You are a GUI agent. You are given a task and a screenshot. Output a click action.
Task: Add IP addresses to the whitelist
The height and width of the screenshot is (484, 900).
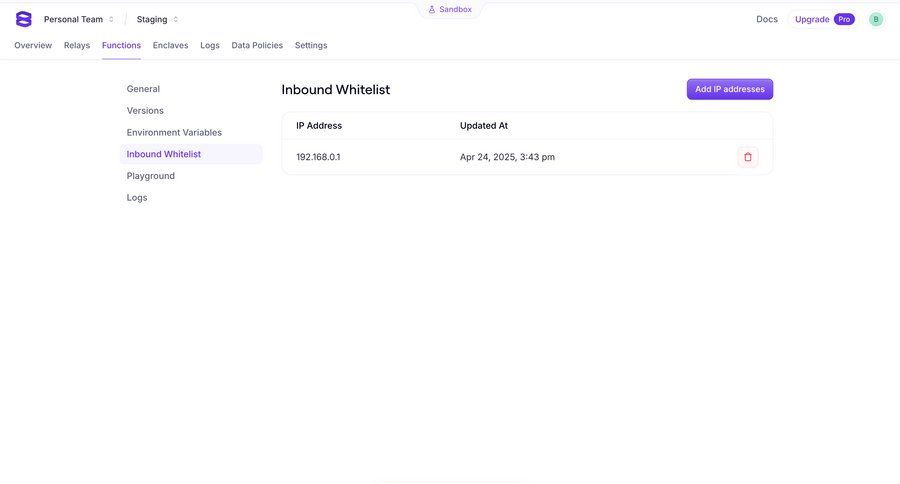coord(730,89)
